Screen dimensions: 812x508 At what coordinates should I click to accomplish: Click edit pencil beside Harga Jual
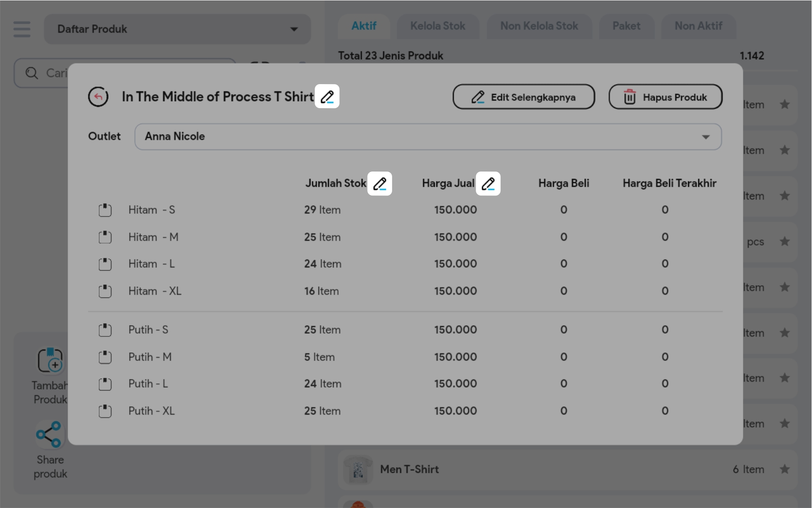coord(488,183)
